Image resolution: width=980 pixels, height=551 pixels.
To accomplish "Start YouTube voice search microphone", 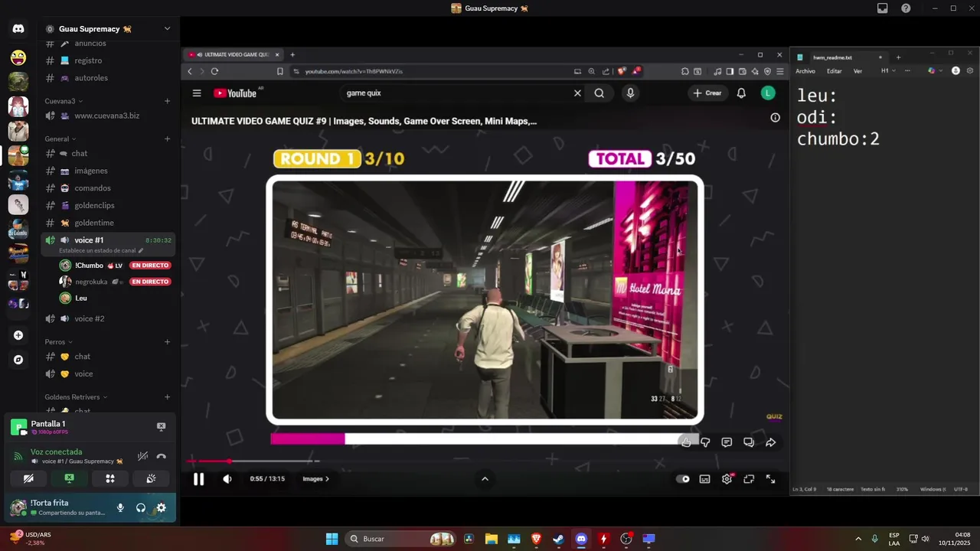I will 630,93.
